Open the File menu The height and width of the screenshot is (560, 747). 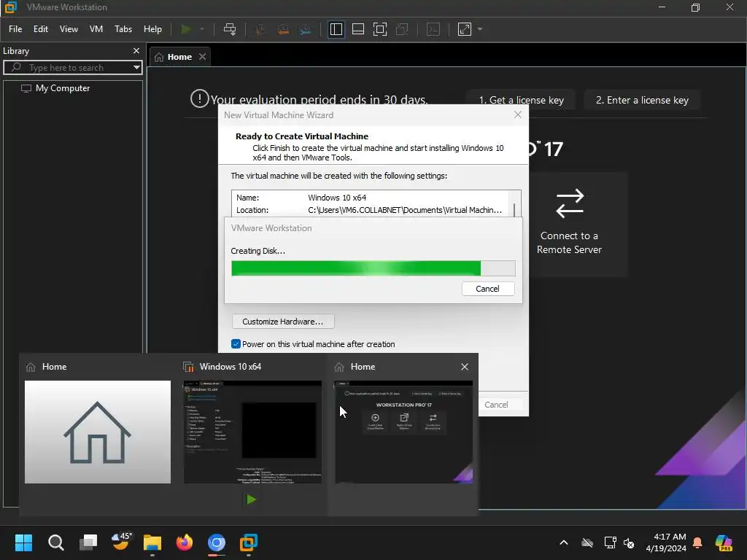click(x=15, y=29)
